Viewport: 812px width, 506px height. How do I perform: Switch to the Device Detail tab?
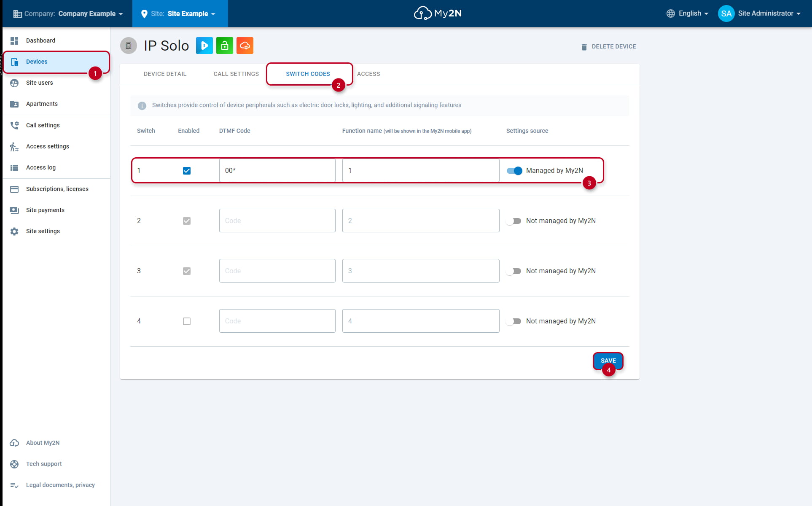coord(165,74)
